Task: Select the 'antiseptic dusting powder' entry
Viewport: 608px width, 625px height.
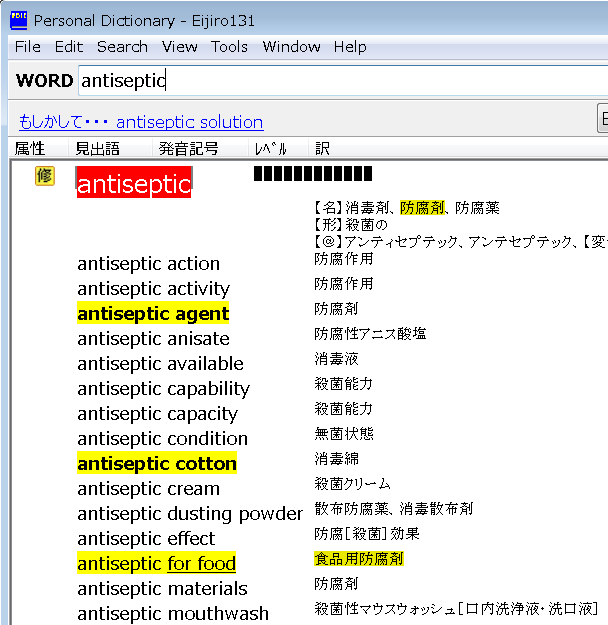Action: pos(190,514)
